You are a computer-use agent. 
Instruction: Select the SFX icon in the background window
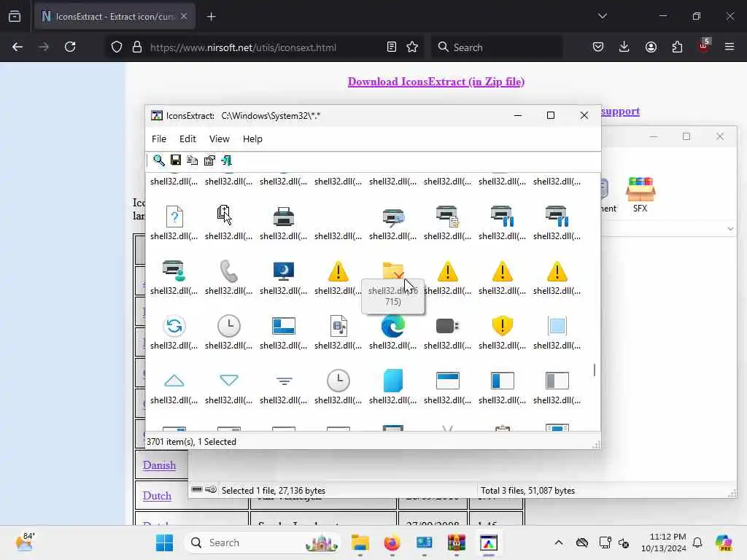[640, 194]
